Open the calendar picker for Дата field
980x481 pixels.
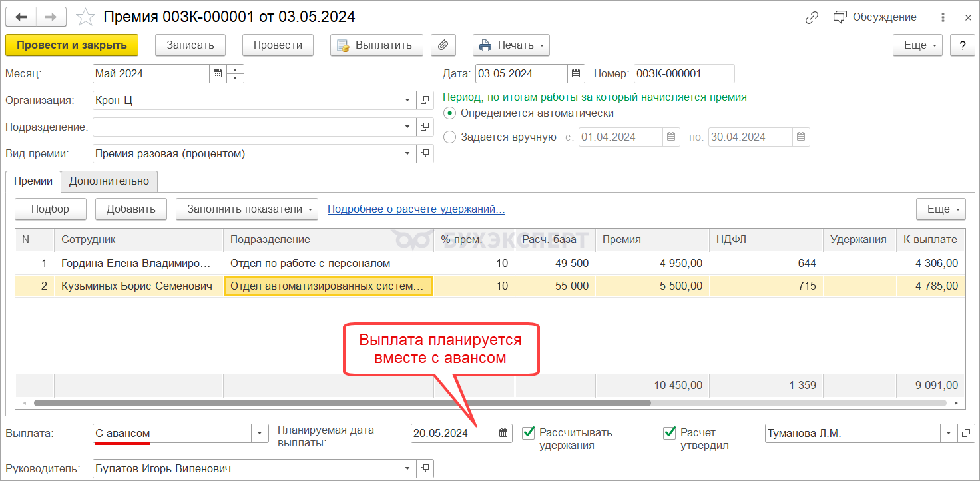577,74
